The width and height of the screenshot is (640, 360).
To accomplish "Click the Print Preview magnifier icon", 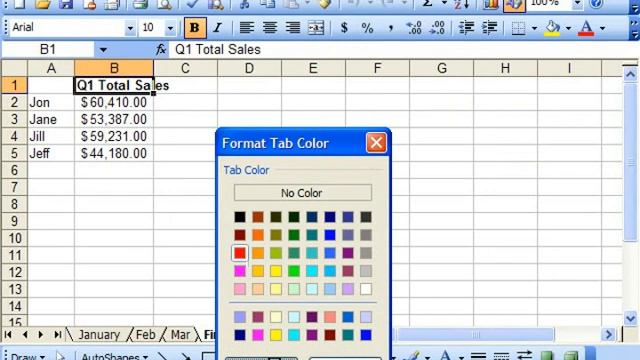I will pos(164,4).
